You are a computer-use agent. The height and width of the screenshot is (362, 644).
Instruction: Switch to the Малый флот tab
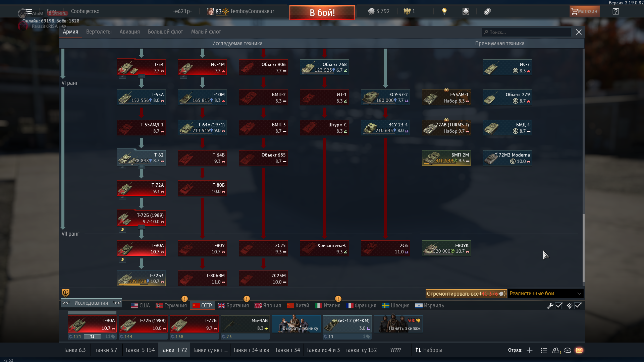click(x=206, y=32)
